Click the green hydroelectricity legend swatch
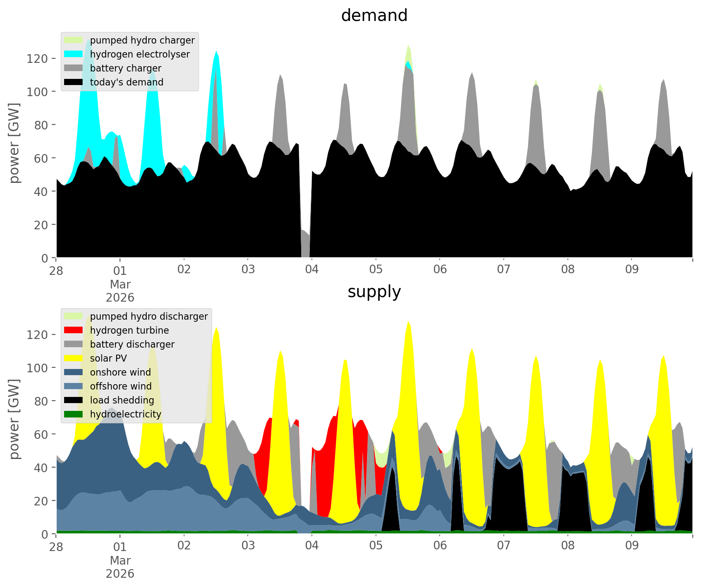 pos(74,414)
